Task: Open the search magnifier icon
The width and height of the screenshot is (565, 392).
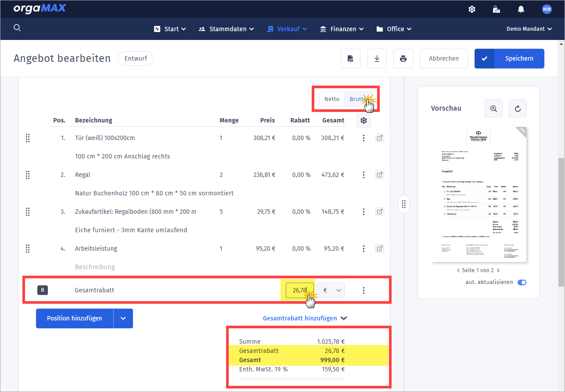Action: point(17,28)
